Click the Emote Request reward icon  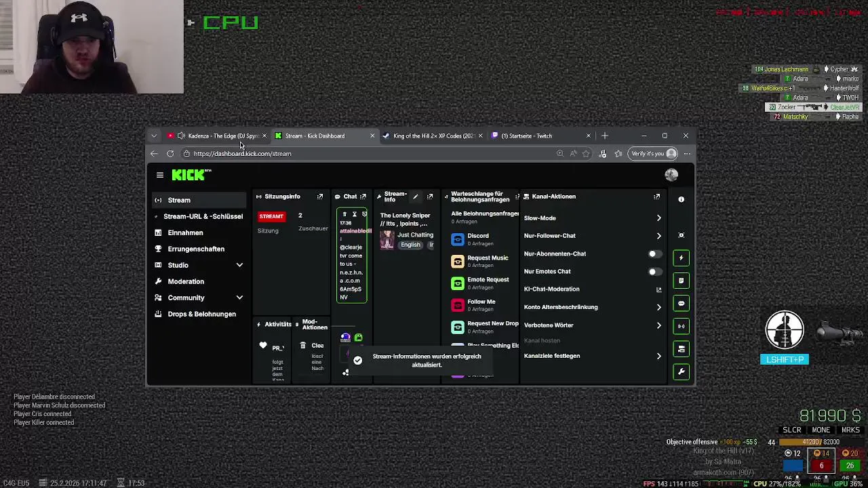pyautogui.click(x=458, y=283)
